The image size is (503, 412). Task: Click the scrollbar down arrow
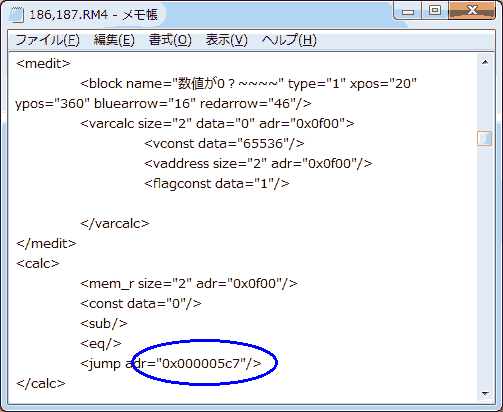pos(485,394)
